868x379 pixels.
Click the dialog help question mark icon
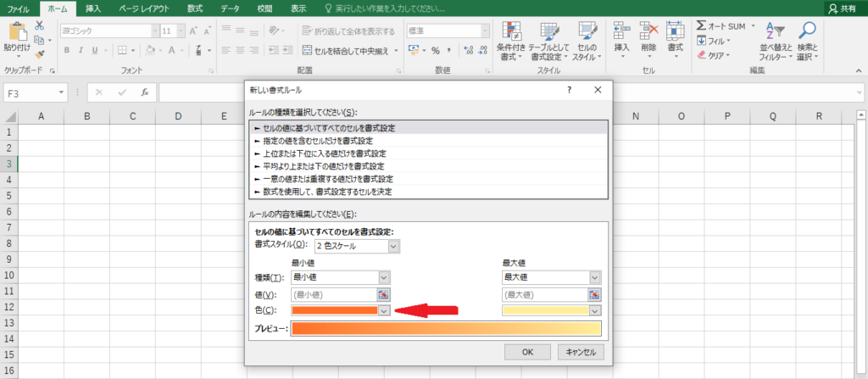point(569,90)
